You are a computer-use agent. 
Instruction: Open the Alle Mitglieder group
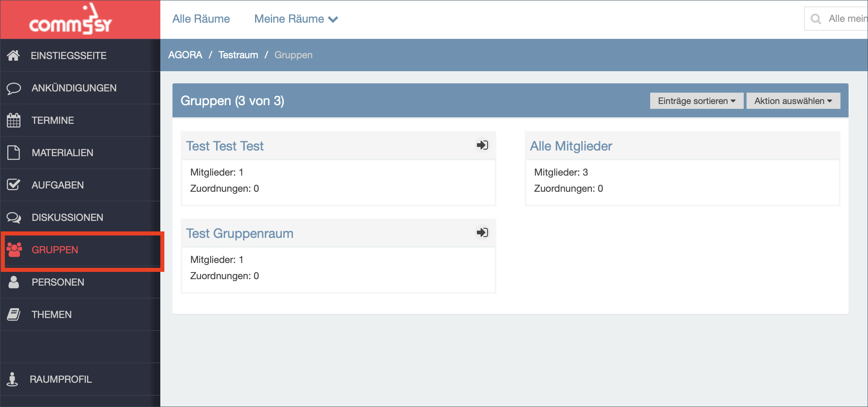[x=571, y=146]
